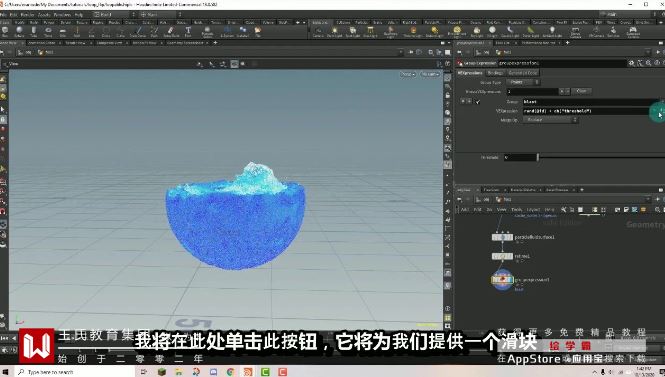
Task: Click the back arrow in the network editor path bar
Action: tap(459, 199)
